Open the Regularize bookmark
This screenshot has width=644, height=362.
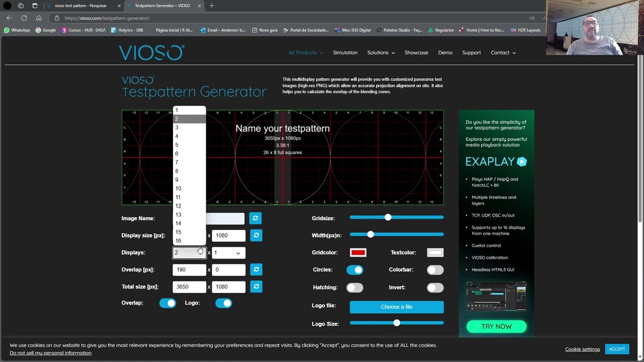pos(441,30)
